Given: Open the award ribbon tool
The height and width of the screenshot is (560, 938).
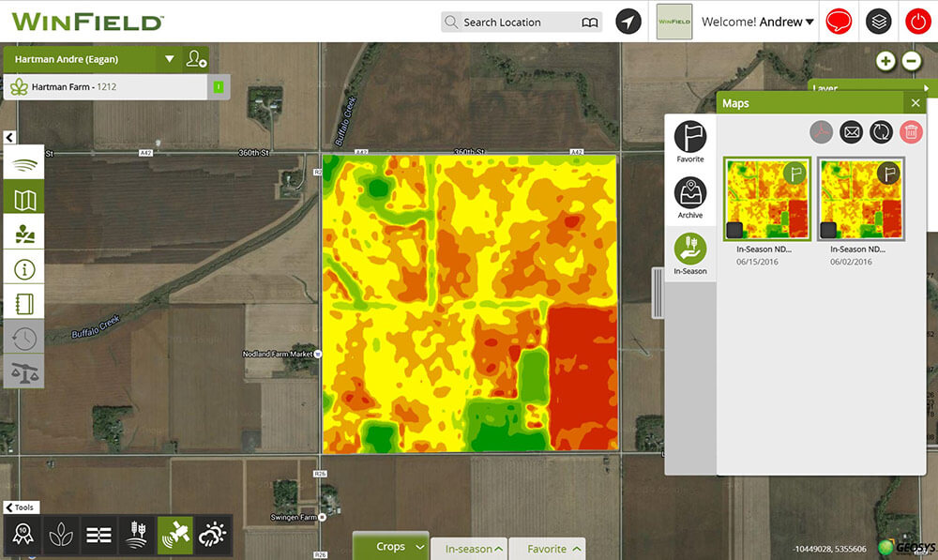Looking at the screenshot, I should pyautogui.click(x=22, y=535).
